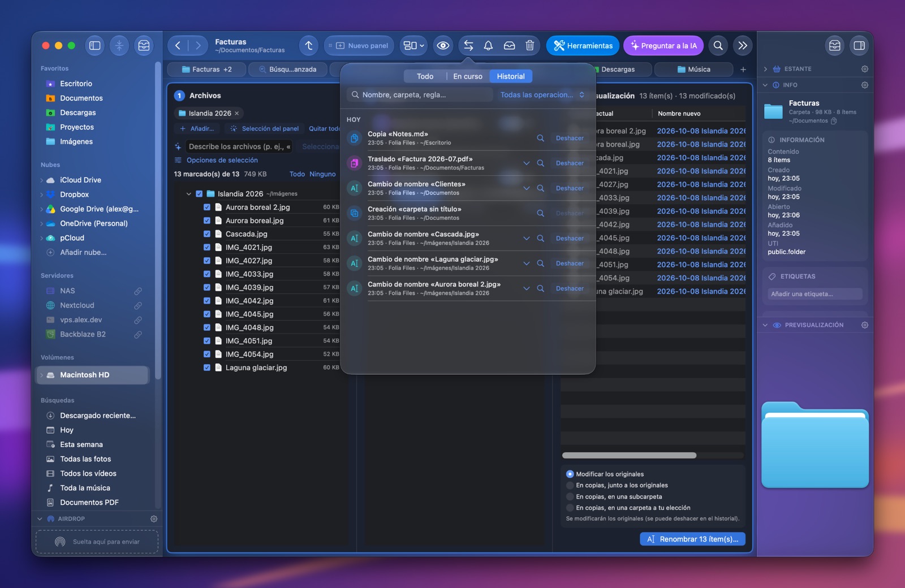Click the «Renombrar 13 ítem(s)...» button
Screen dimensions: 905x588
click(x=692, y=539)
